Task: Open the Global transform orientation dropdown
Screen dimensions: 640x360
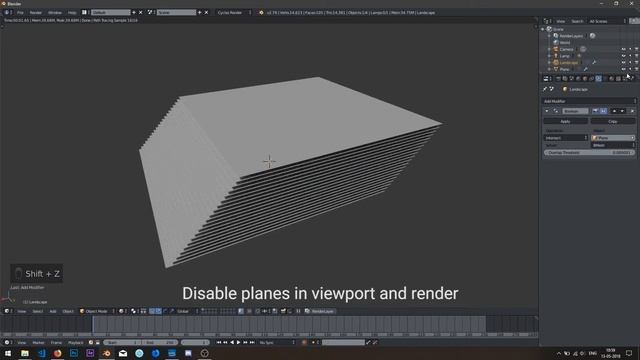Action: [187, 311]
